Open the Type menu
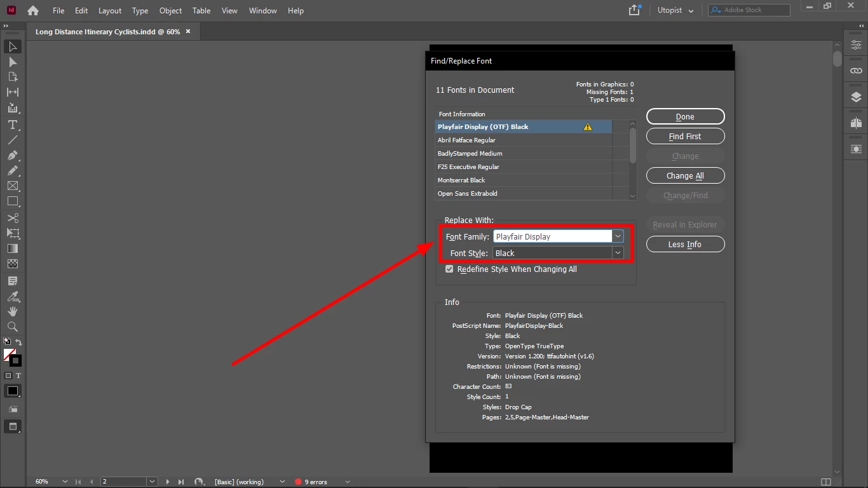Viewport: 868px width, 488px height. pyautogui.click(x=140, y=11)
